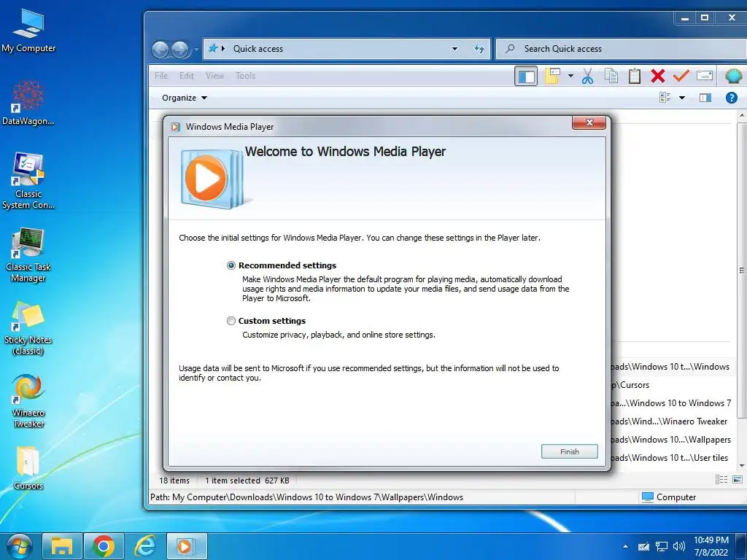Open Explorer help icon

731,98
